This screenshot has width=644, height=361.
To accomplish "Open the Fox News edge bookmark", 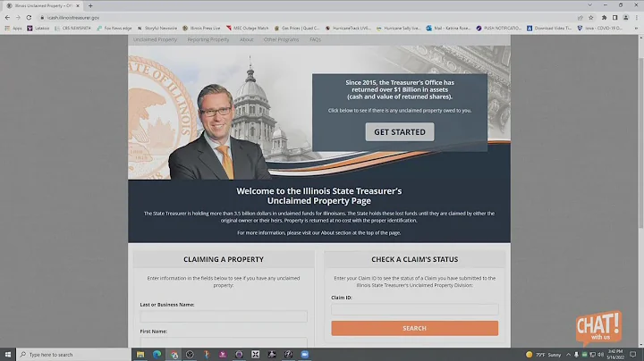I will coord(114,29).
